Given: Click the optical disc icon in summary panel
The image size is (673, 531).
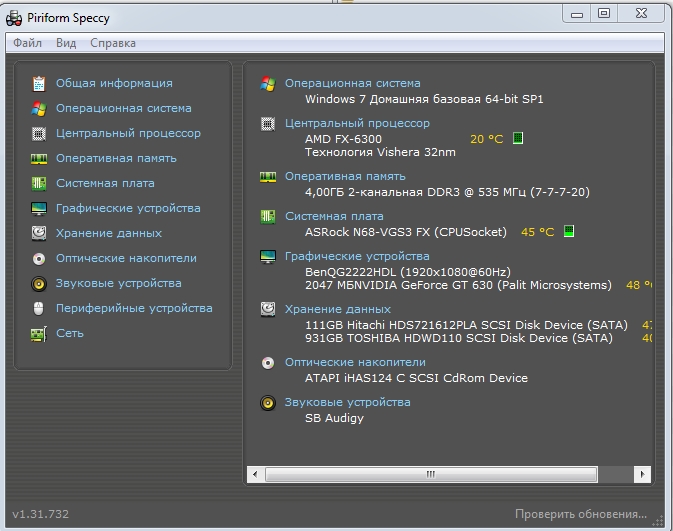Looking at the screenshot, I should click(268, 363).
